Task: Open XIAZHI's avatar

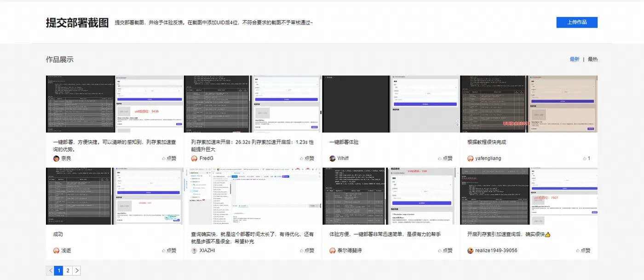Action: [194, 251]
